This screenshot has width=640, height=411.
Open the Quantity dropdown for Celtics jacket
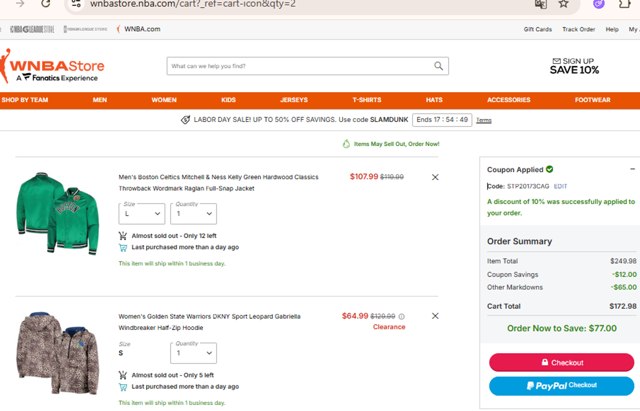click(x=193, y=213)
